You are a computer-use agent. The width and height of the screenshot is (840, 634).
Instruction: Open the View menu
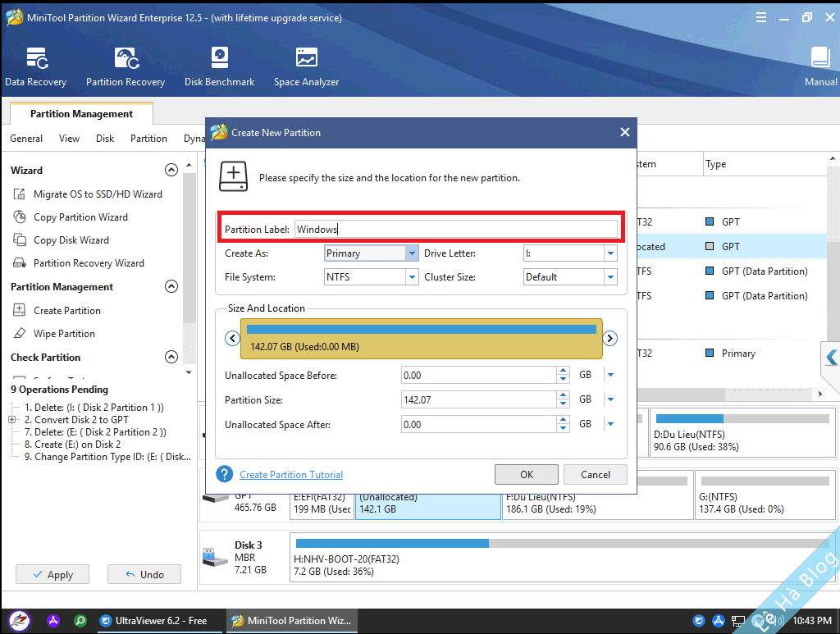click(x=69, y=138)
